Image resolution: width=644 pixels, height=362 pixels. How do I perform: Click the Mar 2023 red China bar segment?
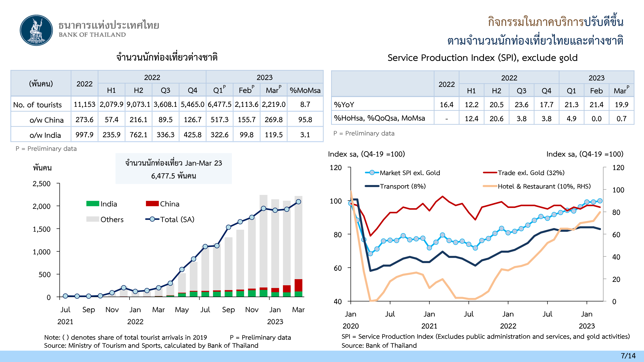pyautogui.click(x=298, y=285)
